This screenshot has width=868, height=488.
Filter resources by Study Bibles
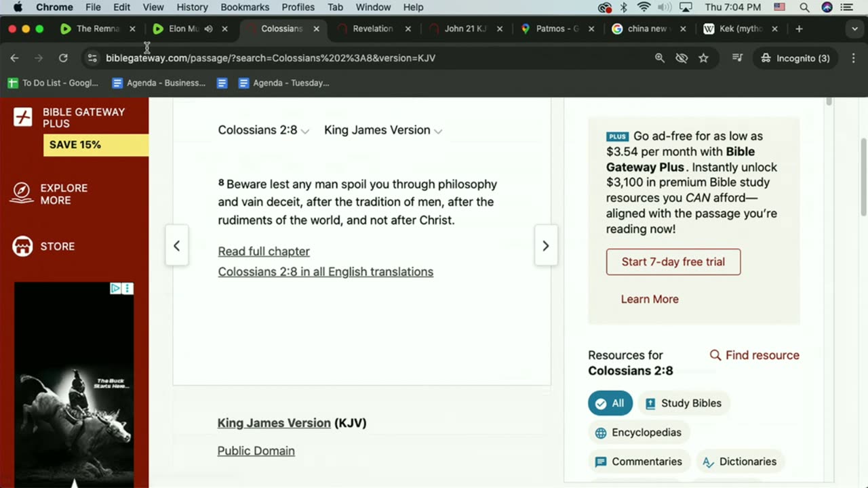[684, 403]
